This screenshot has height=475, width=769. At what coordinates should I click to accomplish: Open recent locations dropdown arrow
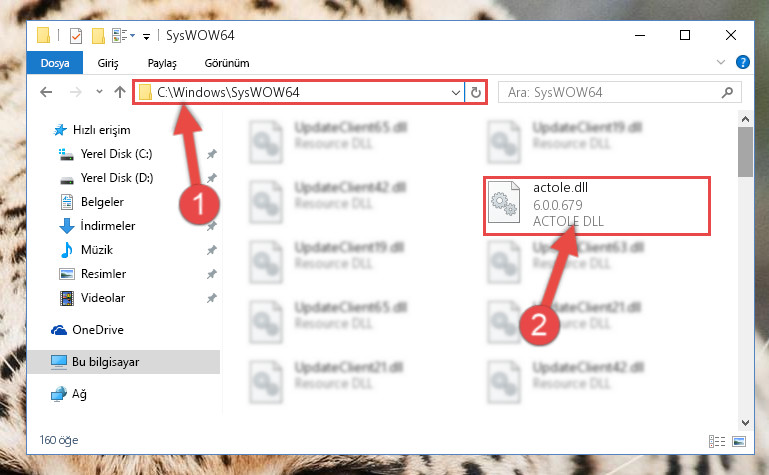click(x=100, y=92)
